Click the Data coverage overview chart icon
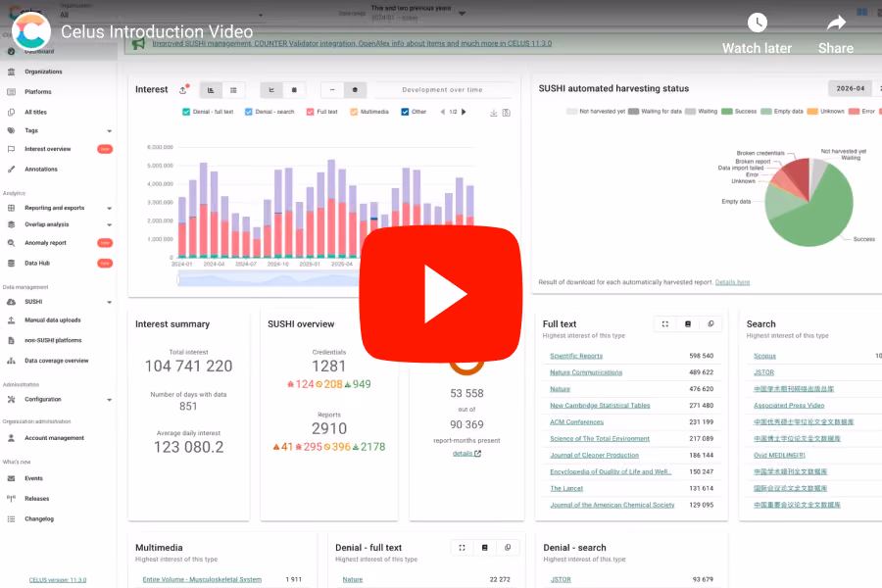This screenshot has height=588, width=882. [11, 361]
